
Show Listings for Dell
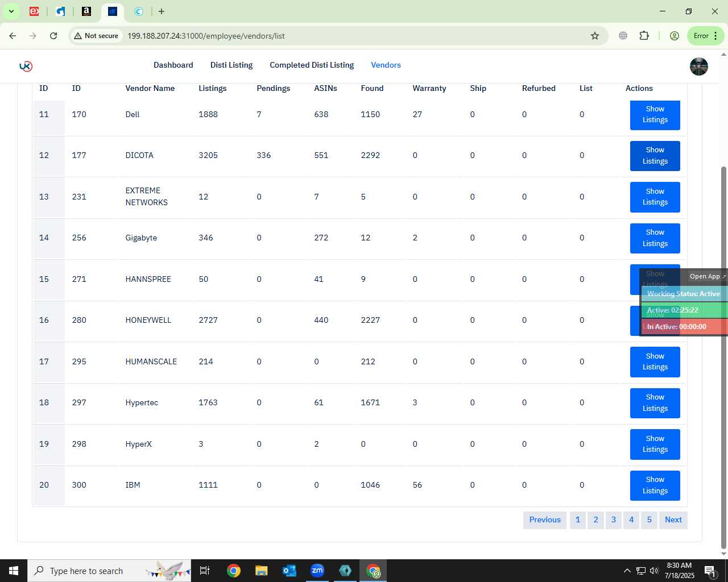655,114
